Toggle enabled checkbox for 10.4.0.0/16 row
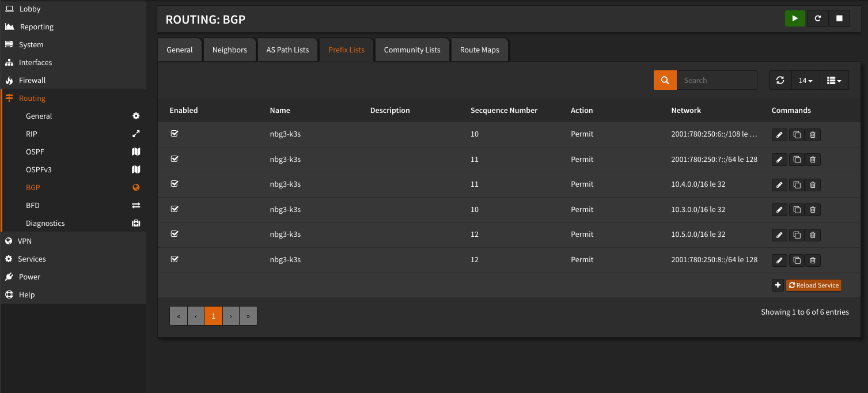Image resolution: width=868 pixels, height=393 pixels. click(x=175, y=184)
